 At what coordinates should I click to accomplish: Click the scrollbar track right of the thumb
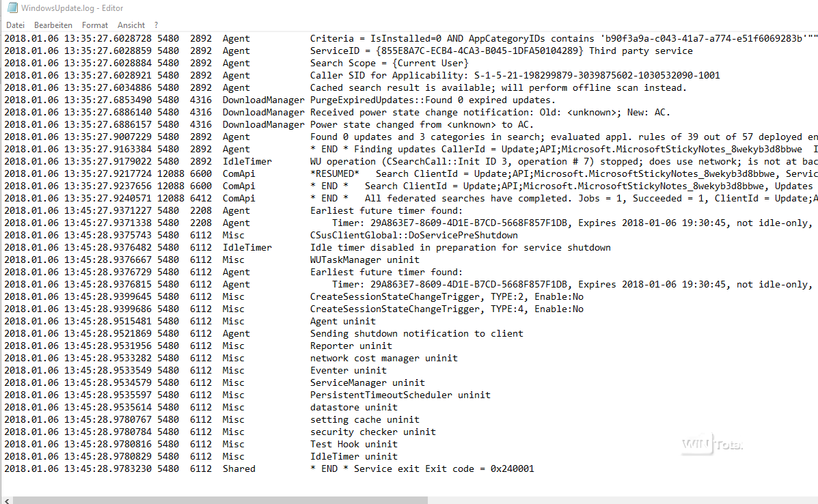point(615,500)
